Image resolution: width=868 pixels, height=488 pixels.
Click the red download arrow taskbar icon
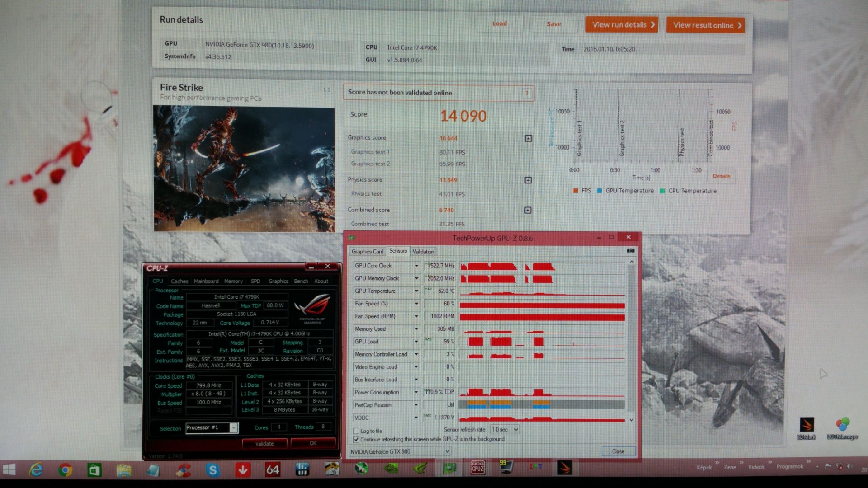point(243,470)
